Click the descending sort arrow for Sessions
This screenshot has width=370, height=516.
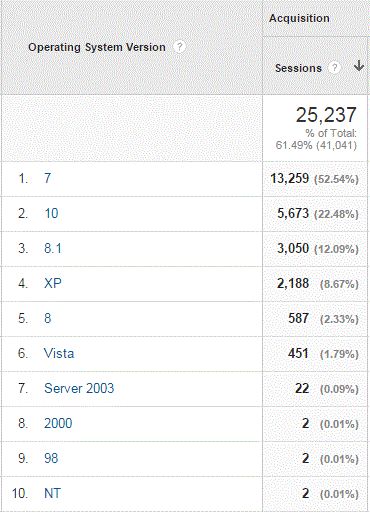tap(359, 66)
